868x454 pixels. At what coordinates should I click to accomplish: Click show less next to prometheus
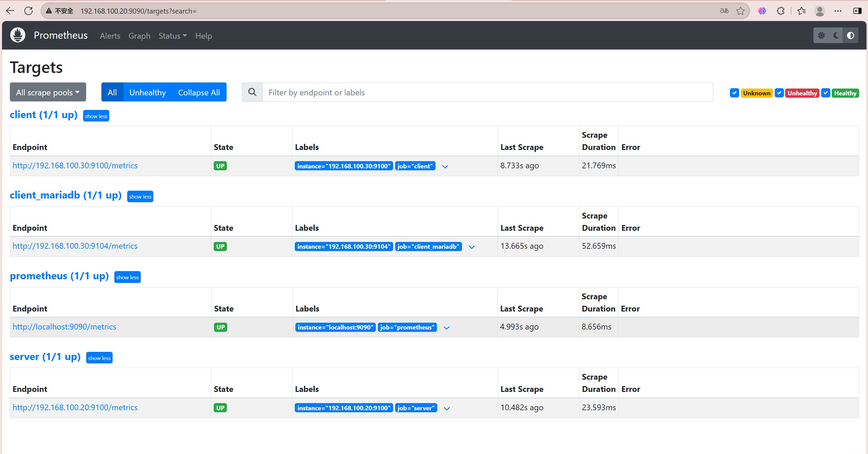coord(127,277)
